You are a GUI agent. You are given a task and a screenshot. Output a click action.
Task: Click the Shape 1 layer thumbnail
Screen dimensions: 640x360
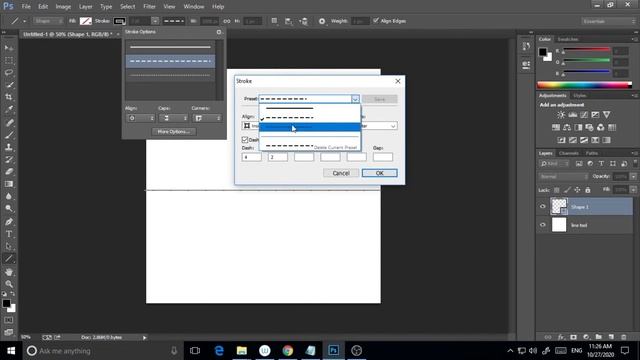point(559,207)
